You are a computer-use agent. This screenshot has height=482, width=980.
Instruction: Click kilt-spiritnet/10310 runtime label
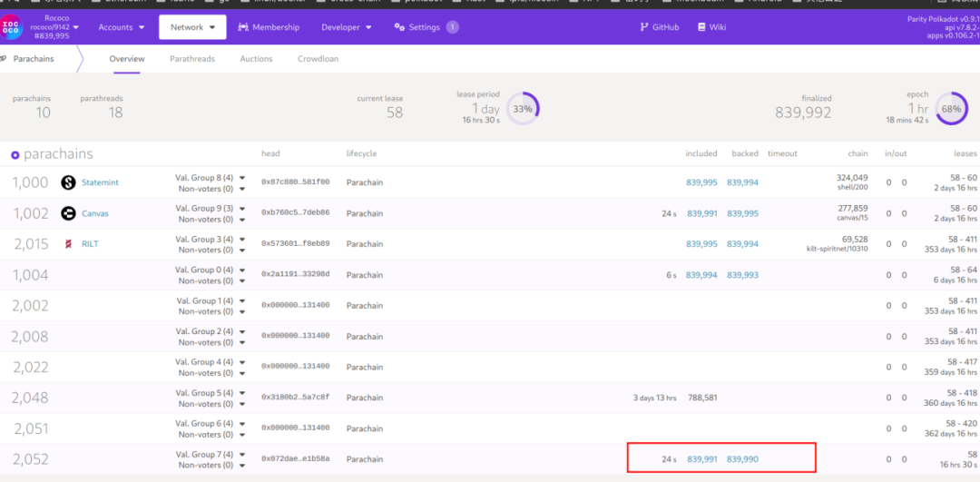(x=838, y=249)
